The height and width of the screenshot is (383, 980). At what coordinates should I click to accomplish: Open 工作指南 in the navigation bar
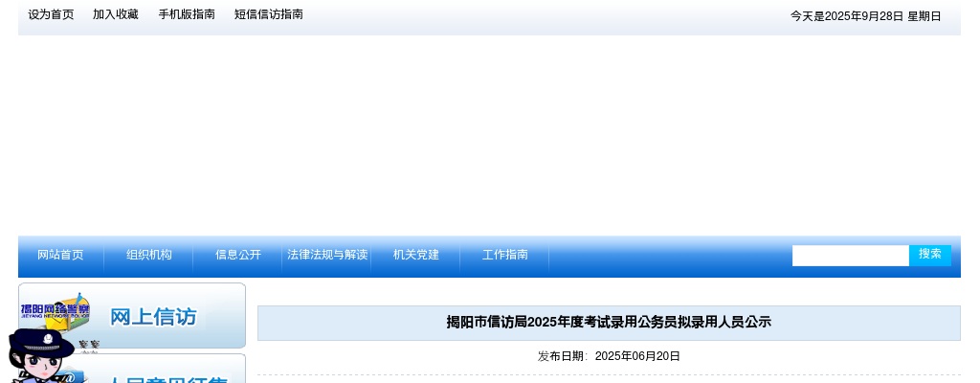pyautogui.click(x=505, y=255)
